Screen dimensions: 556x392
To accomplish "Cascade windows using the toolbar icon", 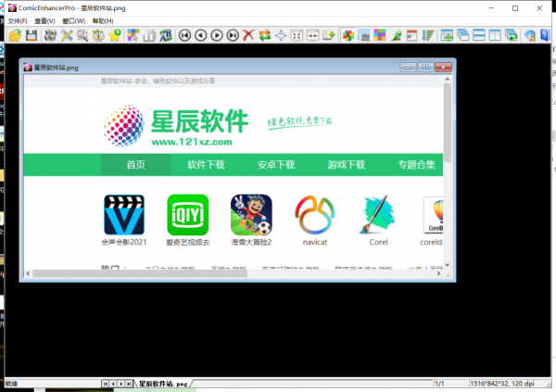I will (x=463, y=35).
